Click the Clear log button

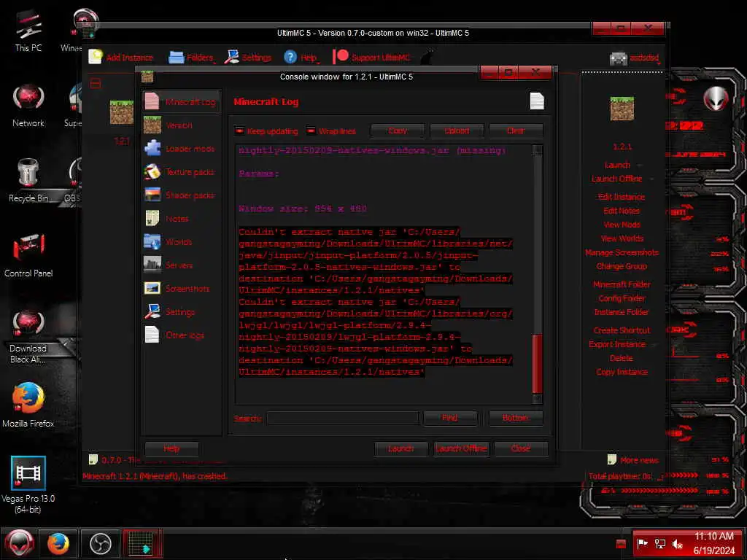click(x=516, y=131)
